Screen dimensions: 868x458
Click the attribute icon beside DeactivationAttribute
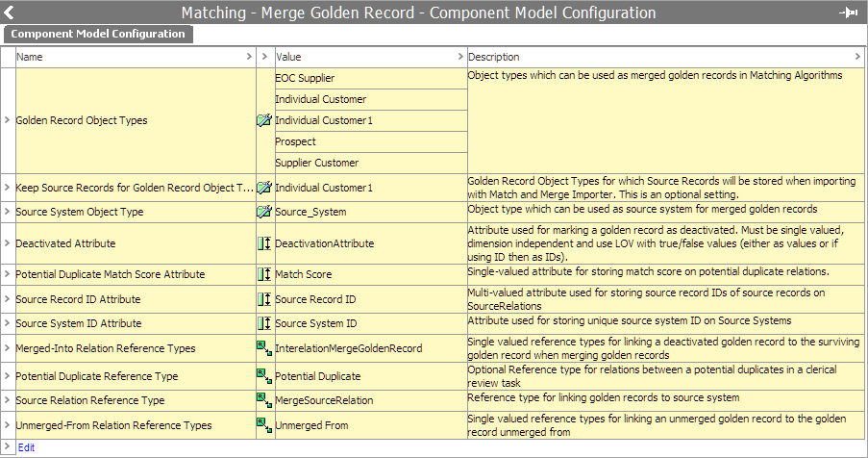[x=264, y=243]
